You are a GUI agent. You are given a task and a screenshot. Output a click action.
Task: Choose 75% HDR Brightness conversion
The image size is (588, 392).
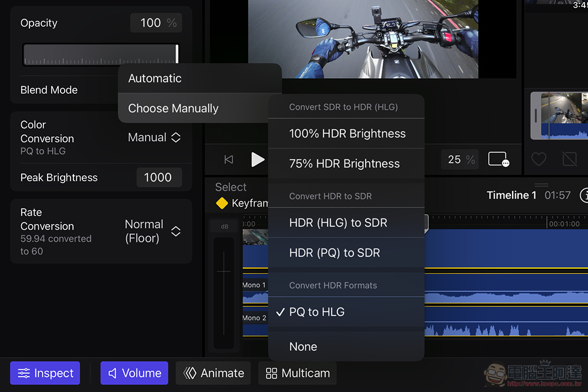coord(346,163)
